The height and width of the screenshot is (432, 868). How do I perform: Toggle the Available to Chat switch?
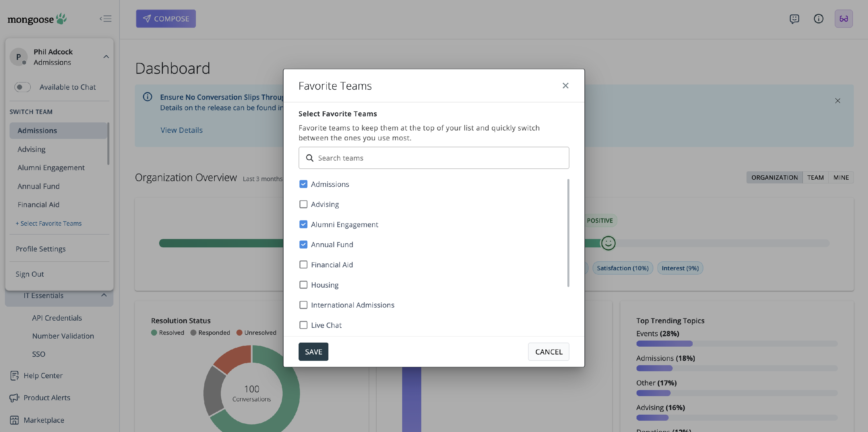coord(22,87)
